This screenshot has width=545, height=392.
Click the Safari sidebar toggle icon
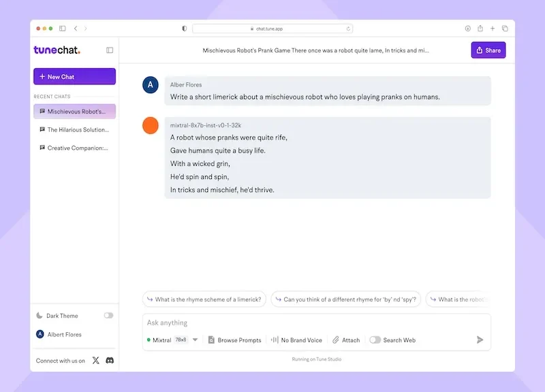pyautogui.click(x=63, y=29)
